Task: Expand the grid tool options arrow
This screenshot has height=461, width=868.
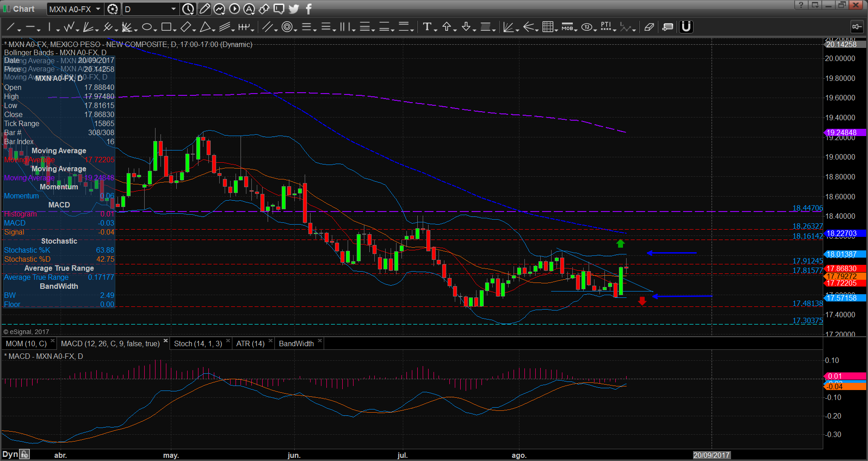Action: coord(557,30)
